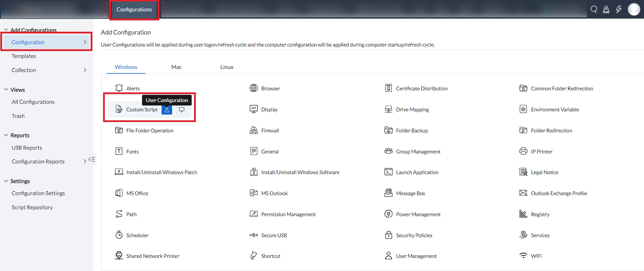Click the Secure USB icon

click(x=254, y=235)
